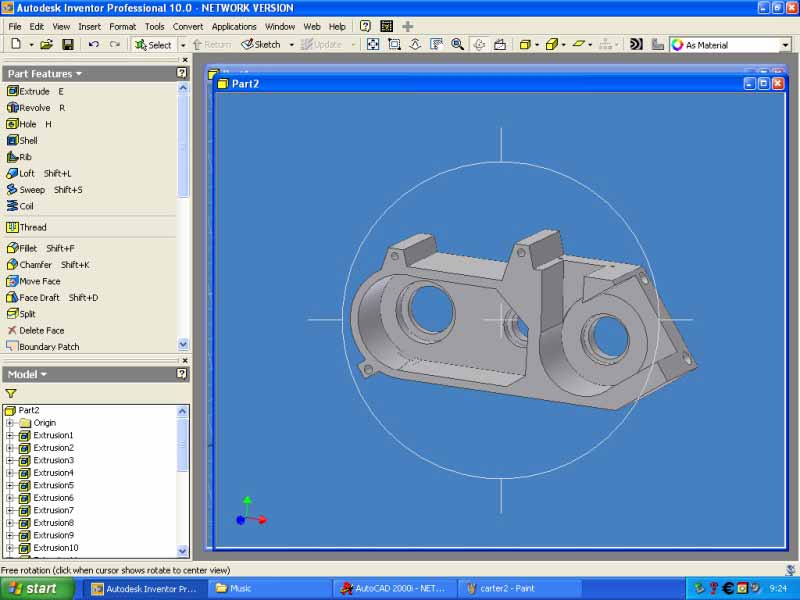
Task: Expand the Extrusion5 tree node
Action: click(x=10, y=485)
